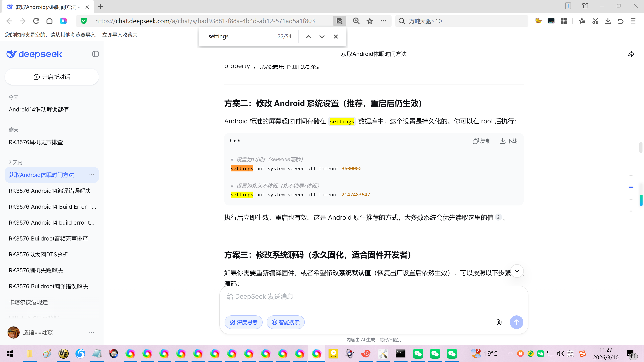Click 立即导入收藏夹 import link

click(x=120, y=35)
